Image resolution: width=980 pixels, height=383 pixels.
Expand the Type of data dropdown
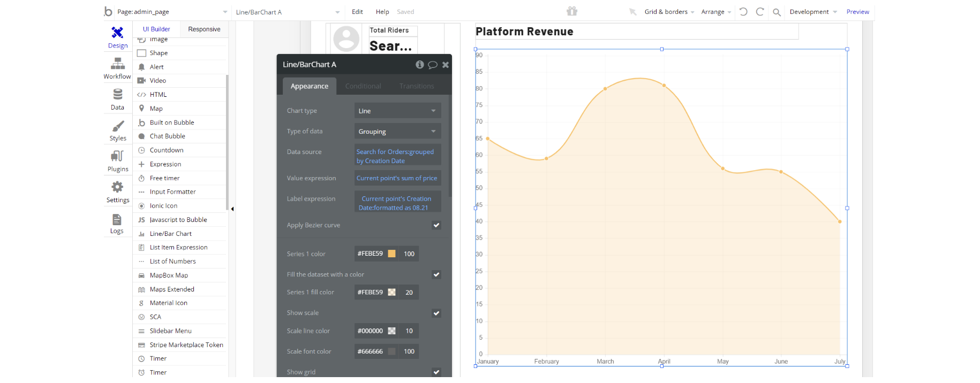pyautogui.click(x=397, y=132)
